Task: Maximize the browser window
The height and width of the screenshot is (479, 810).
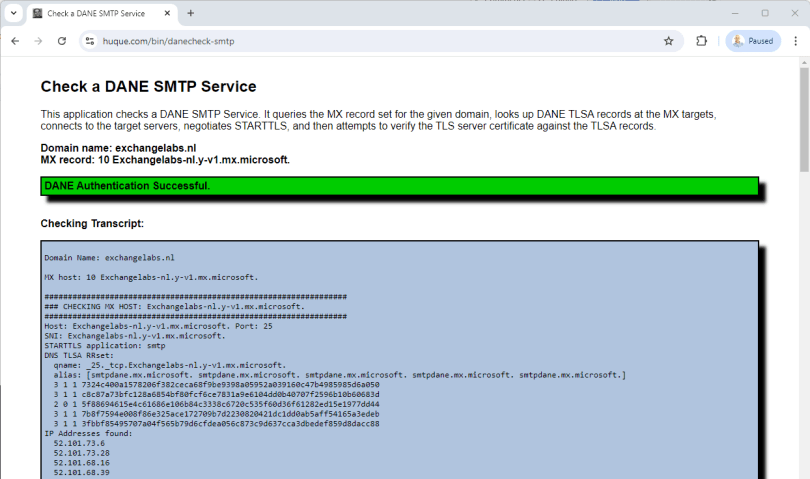Action: coord(765,13)
